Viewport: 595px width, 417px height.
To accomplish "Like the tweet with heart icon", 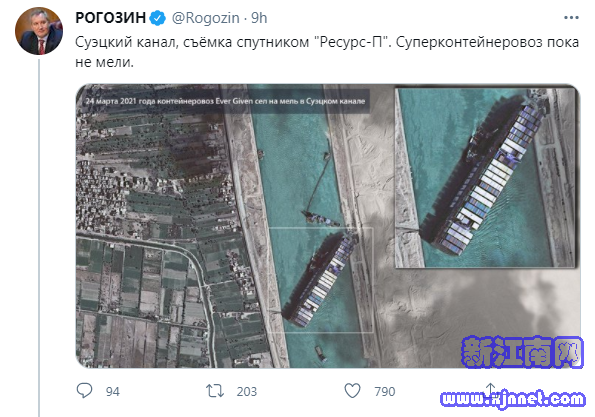I will tap(352, 391).
